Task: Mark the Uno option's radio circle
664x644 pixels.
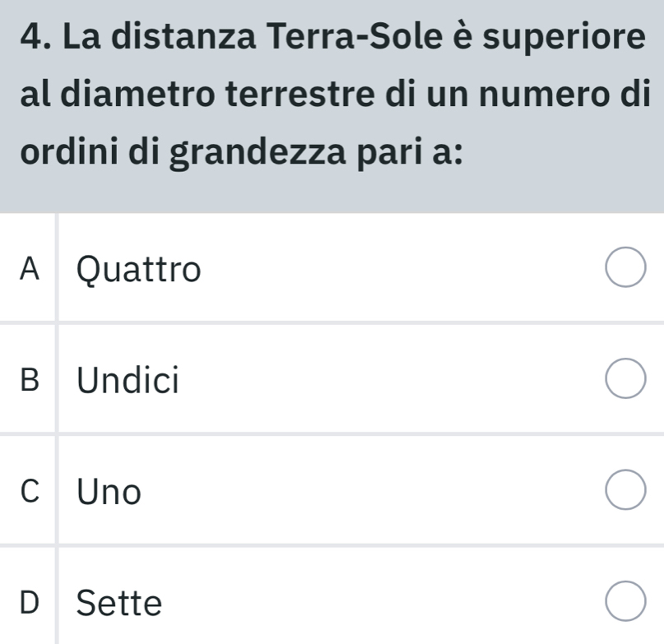Action: click(625, 492)
